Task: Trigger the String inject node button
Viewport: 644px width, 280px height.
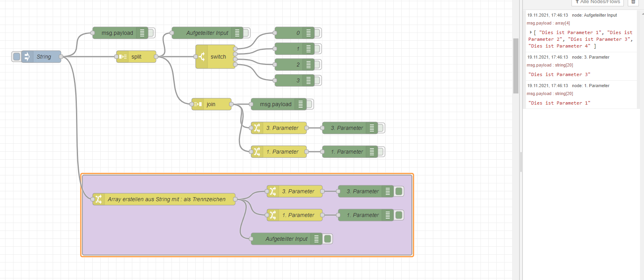Action: [17, 57]
